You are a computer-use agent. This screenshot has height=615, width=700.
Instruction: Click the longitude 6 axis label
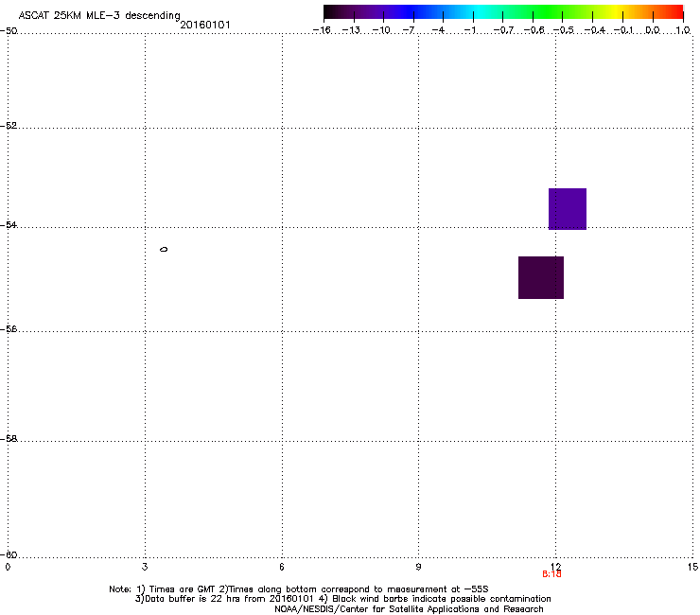click(x=282, y=567)
